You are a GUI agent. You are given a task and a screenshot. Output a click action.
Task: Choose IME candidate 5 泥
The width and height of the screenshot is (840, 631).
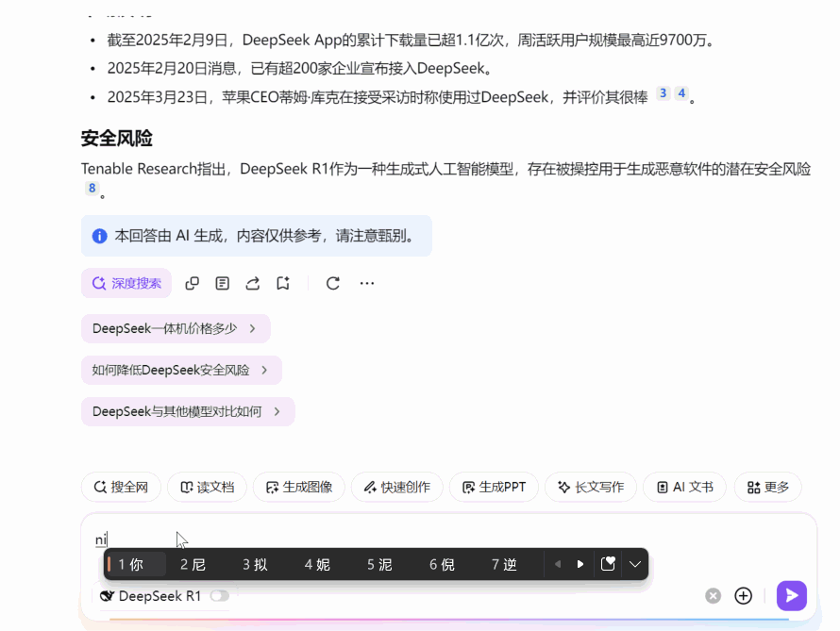click(x=379, y=564)
